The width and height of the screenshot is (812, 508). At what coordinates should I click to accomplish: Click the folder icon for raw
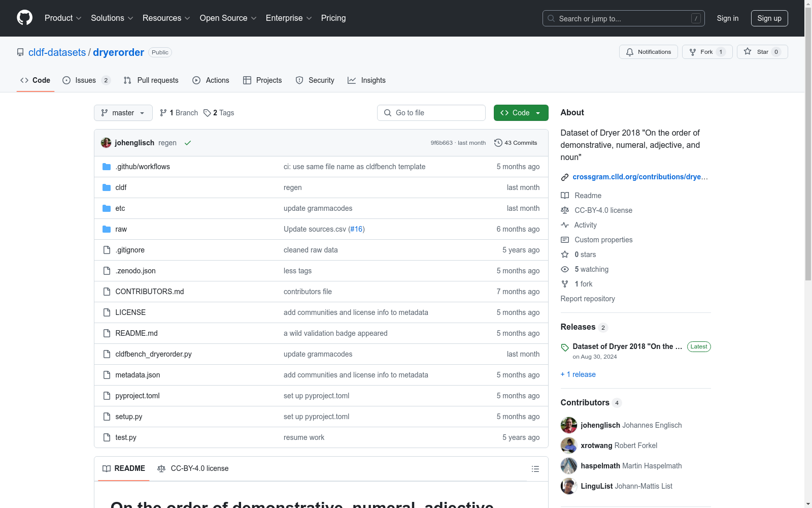[107, 229]
